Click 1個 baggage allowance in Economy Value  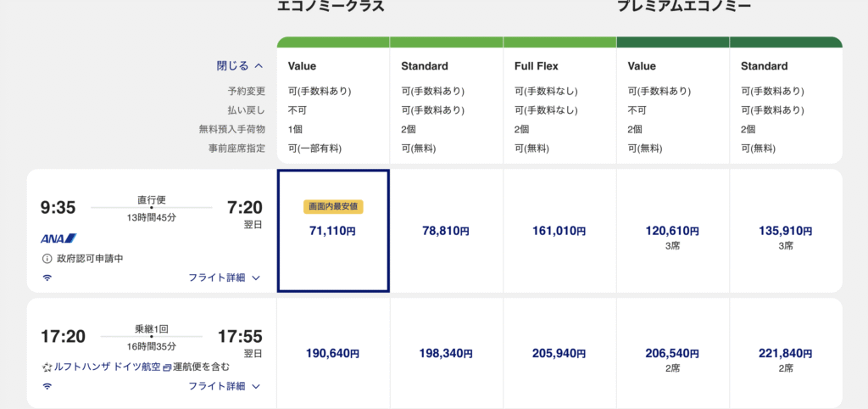click(295, 129)
